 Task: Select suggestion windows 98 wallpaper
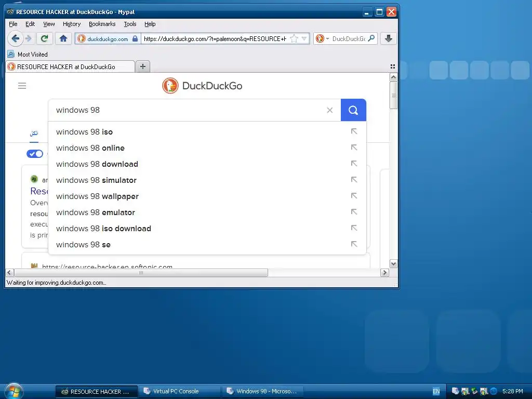[207, 196]
